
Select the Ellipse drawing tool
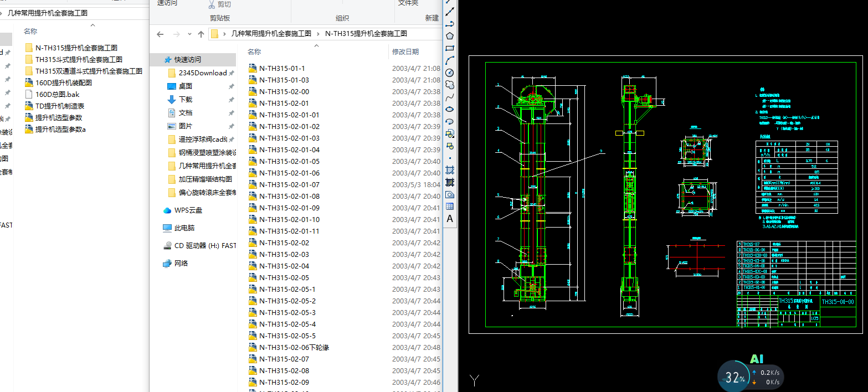(450, 109)
